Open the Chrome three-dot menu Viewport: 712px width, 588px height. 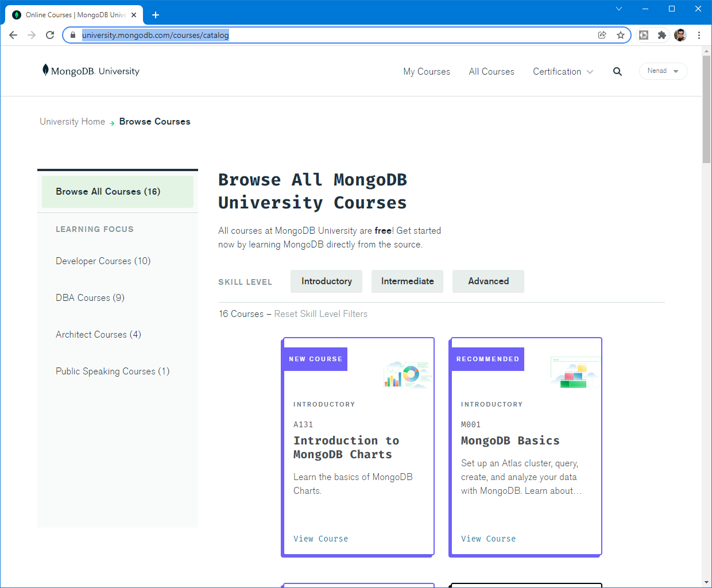point(699,35)
